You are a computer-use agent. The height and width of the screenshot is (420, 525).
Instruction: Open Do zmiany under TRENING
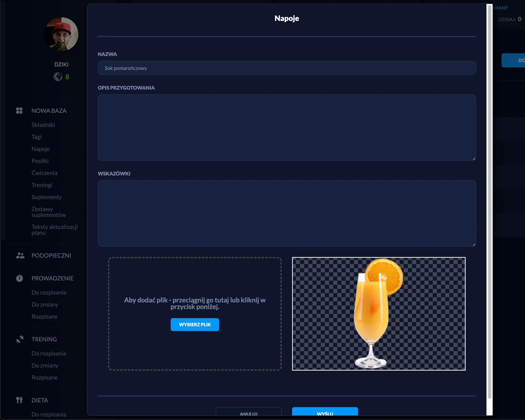[45, 366]
